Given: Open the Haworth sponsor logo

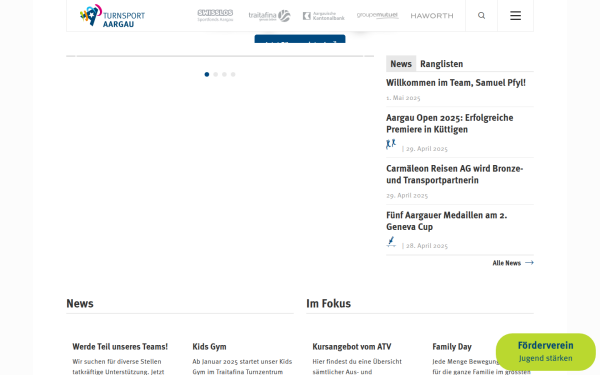Looking at the screenshot, I should pos(432,16).
